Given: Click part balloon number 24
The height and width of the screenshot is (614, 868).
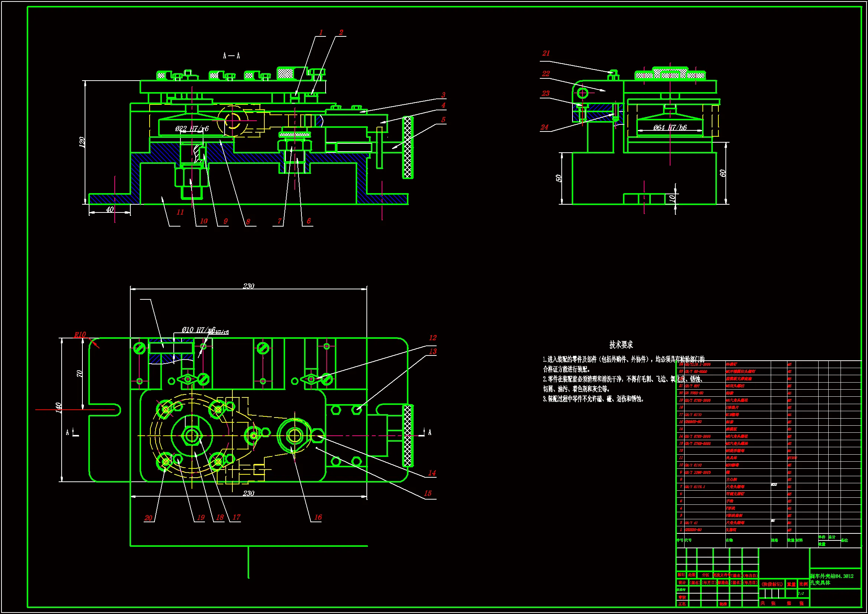Looking at the screenshot, I should [x=544, y=127].
